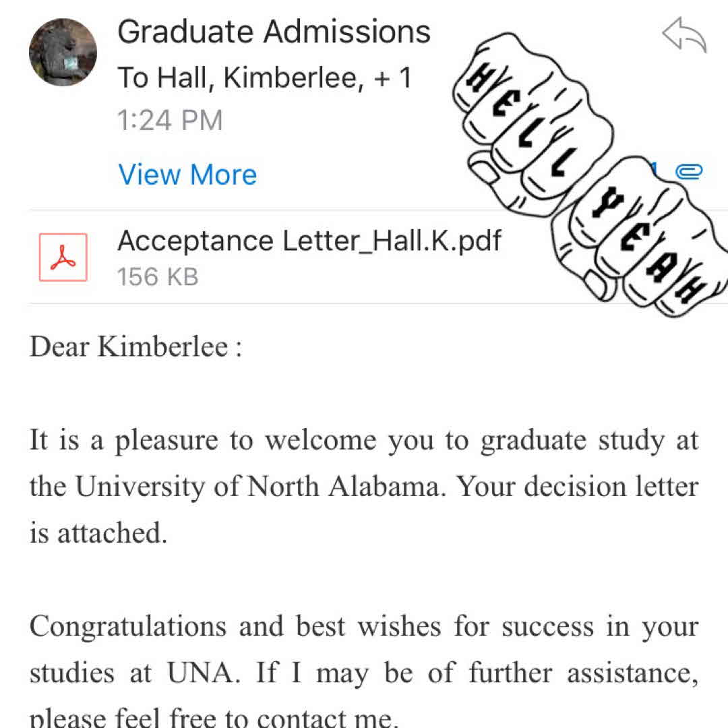This screenshot has width=728, height=728.
Task: Tap the paperclip attachment indicator
Action: click(690, 172)
